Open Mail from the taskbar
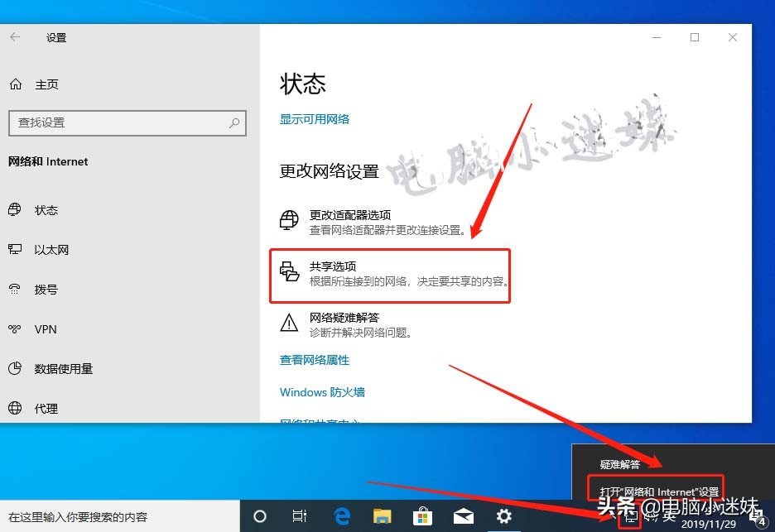The height and width of the screenshot is (532, 775). coord(463,516)
